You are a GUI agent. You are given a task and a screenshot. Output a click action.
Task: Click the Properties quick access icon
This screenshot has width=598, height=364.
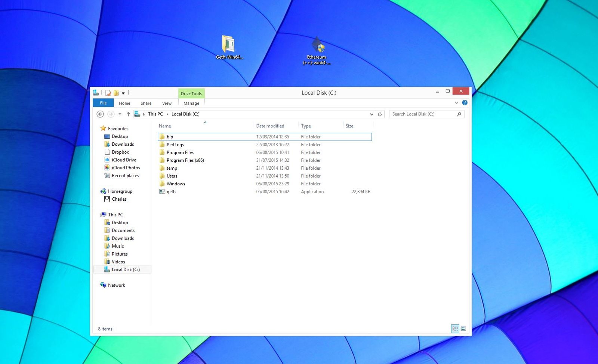108,93
